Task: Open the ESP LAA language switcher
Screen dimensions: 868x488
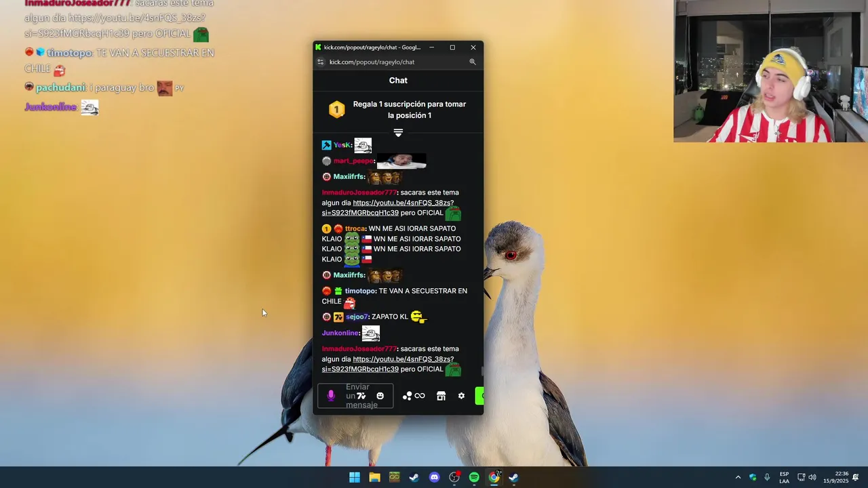Action: pyautogui.click(x=784, y=477)
